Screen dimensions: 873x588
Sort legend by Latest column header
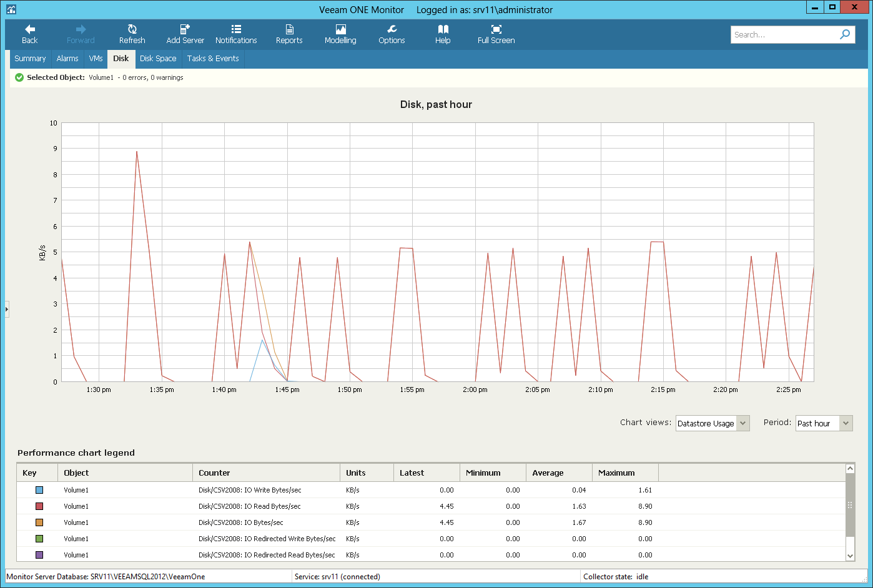(x=427, y=473)
